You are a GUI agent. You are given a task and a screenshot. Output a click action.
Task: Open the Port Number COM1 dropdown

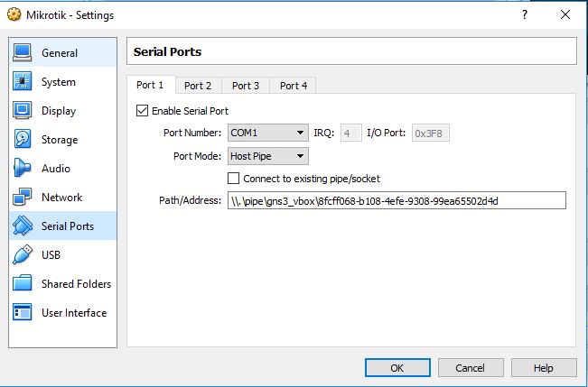tap(267, 133)
